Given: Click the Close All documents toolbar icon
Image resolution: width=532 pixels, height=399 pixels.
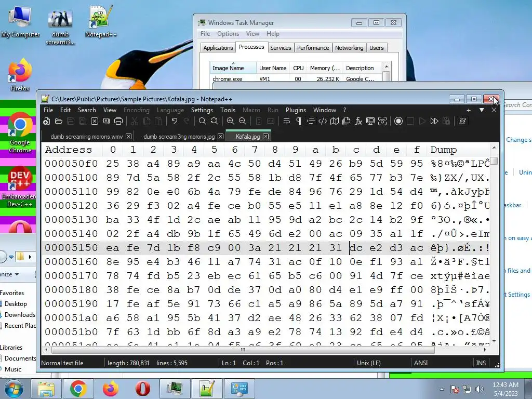Looking at the screenshot, I should tap(107, 121).
